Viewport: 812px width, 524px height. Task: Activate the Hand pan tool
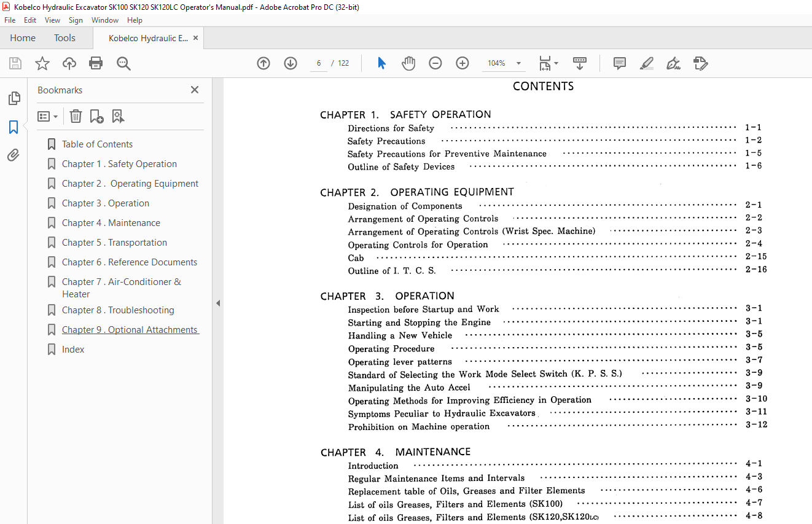(408, 63)
